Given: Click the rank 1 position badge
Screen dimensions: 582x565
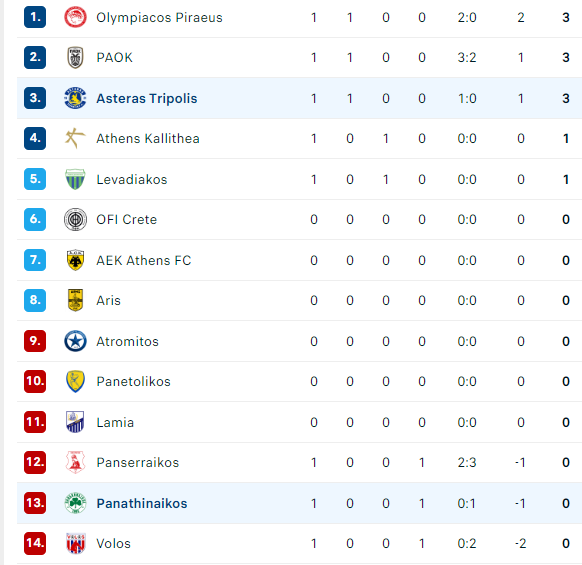Looking at the screenshot, I should (x=35, y=17).
